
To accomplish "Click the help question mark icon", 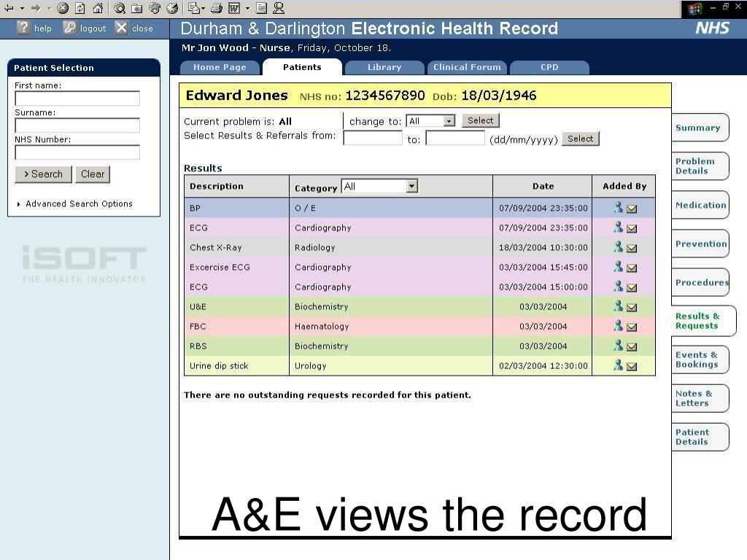I will (23, 28).
